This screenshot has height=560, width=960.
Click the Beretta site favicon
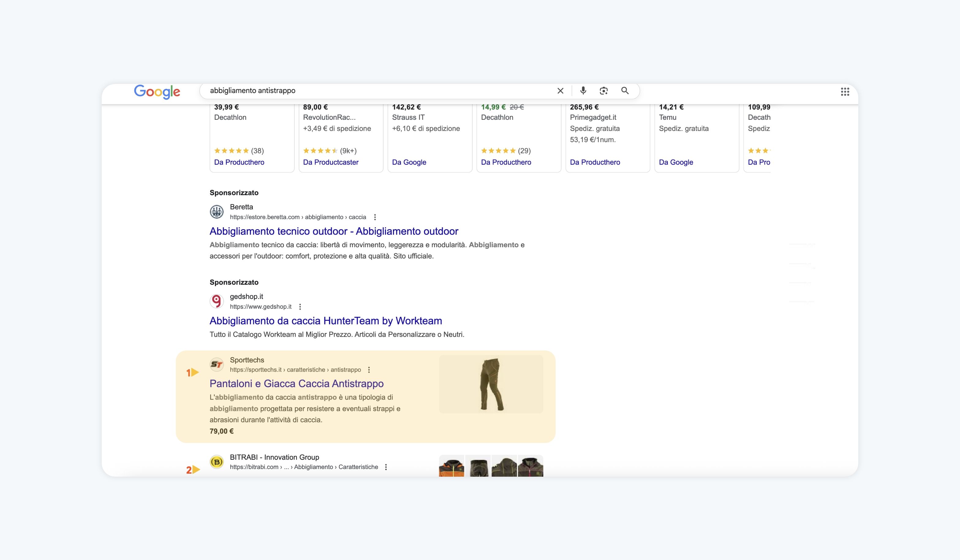(217, 211)
